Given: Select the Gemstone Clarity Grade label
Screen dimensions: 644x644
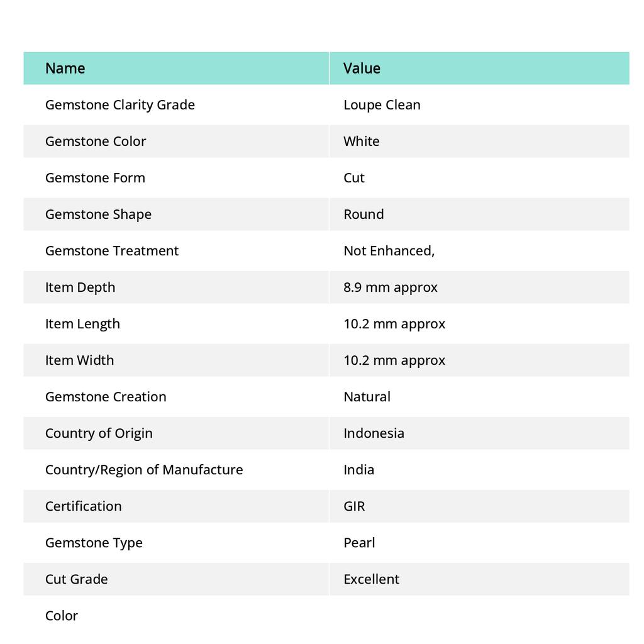Looking at the screenshot, I should pos(120,104).
